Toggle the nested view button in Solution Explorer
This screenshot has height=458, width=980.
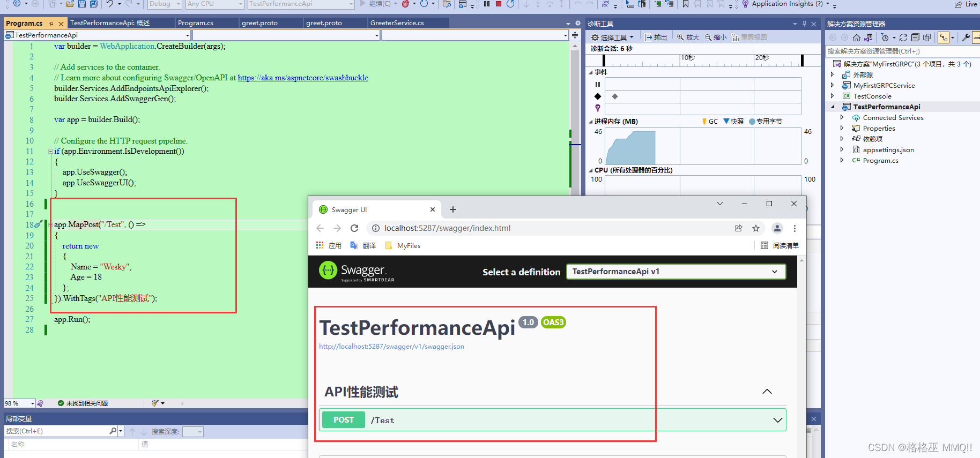(944, 37)
